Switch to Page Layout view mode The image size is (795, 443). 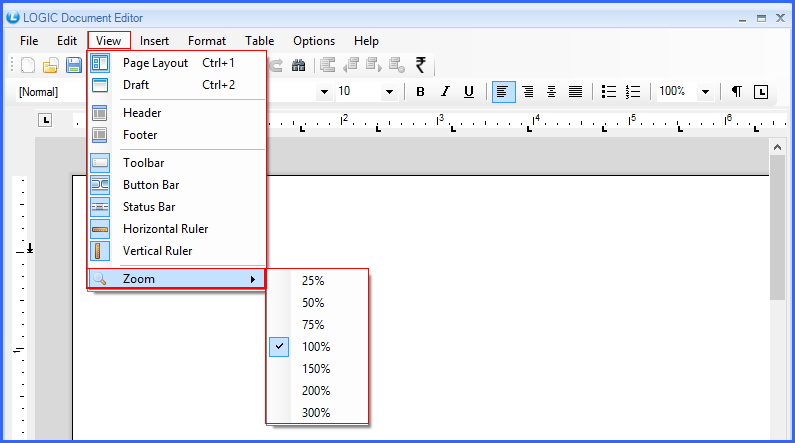177,63
